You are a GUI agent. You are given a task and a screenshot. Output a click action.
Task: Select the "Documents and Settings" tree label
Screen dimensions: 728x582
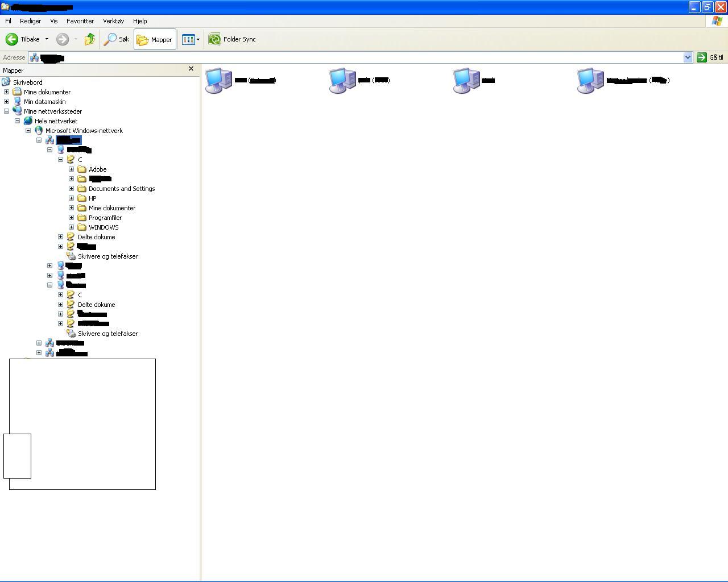click(122, 189)
